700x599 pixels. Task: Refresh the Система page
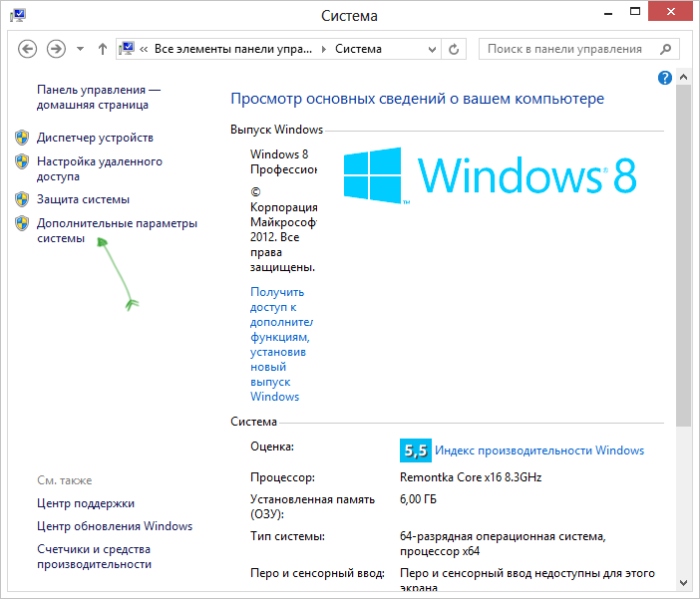click(x=454, y=49)
